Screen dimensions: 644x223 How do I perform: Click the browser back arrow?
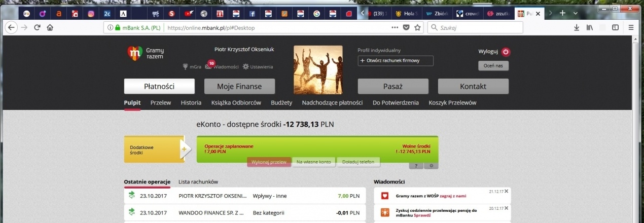(x=10, y=27)
